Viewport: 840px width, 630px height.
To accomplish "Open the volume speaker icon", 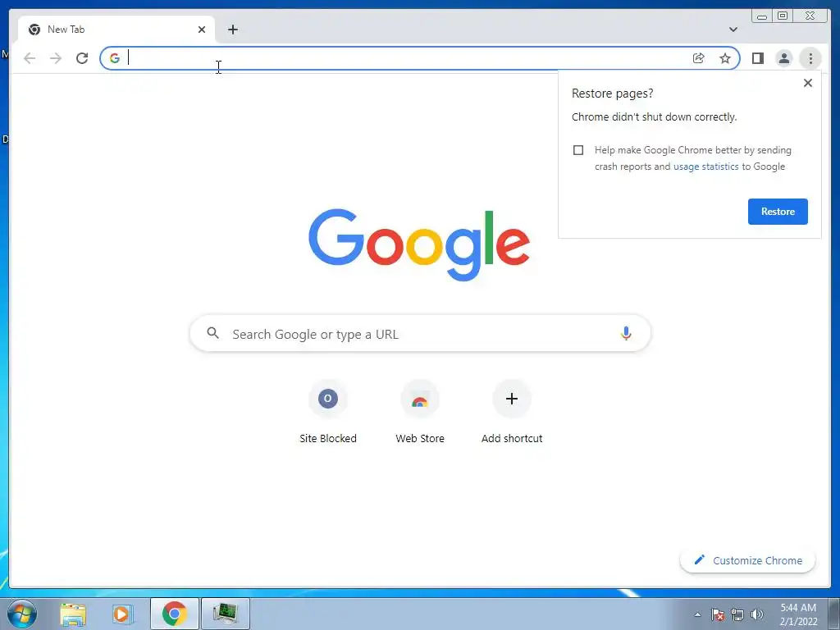I will [x=756, y=614].
